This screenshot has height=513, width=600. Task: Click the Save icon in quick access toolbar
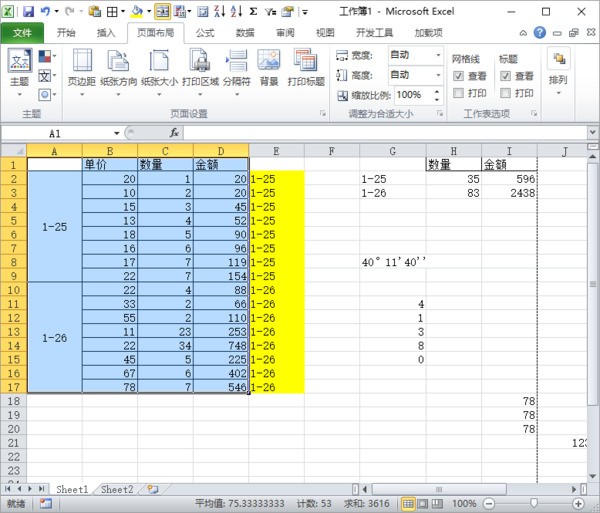click(x=28, y=12)
